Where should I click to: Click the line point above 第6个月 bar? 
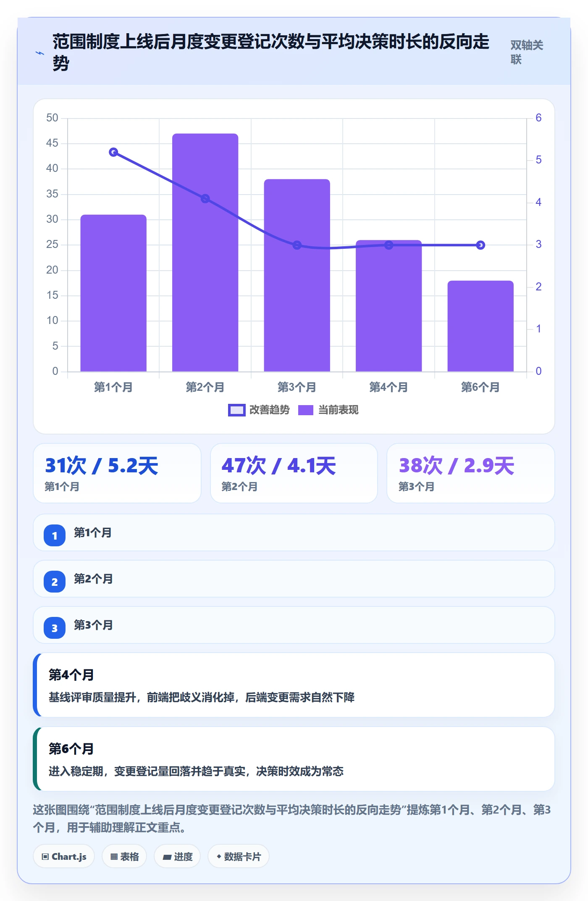point(480,245)
